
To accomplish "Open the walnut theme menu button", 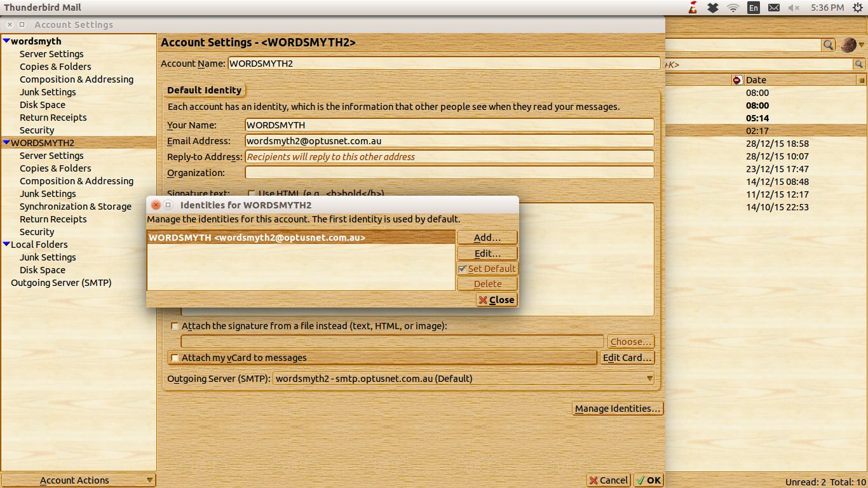I will (x=852, y=44).
